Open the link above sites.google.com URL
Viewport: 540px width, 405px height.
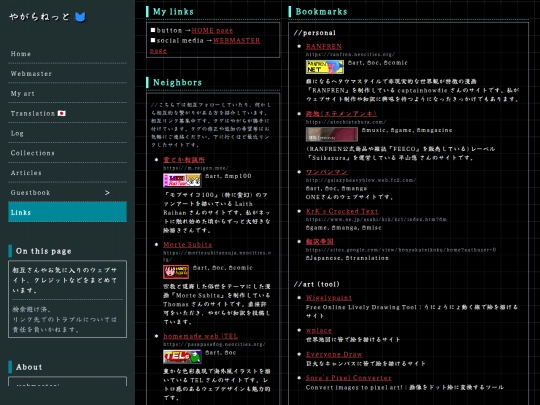coord(320,241)
